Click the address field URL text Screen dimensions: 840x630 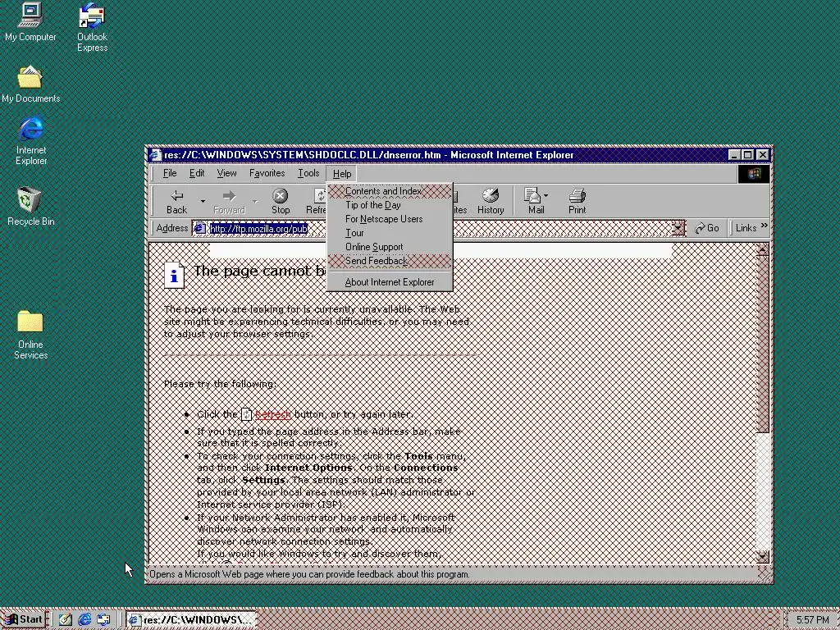click(x=258, y=229)
